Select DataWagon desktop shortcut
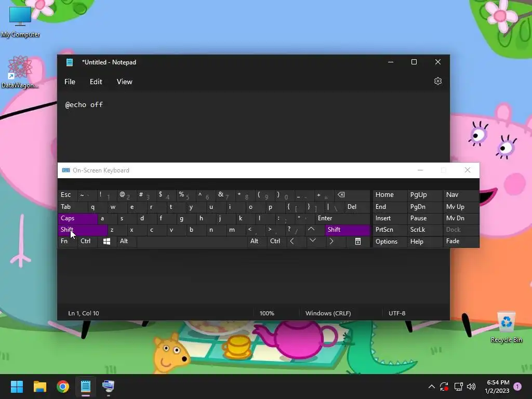 pyautogui.click(x=20, y=72)
